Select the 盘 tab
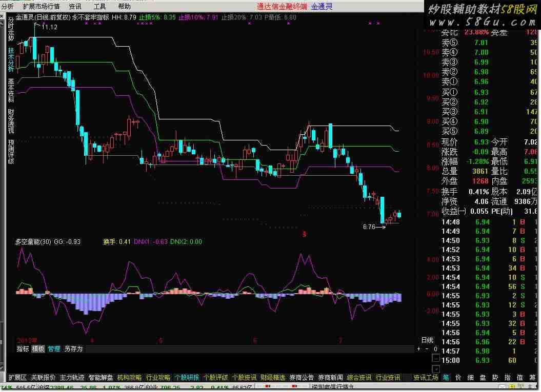 pos(483,378)
